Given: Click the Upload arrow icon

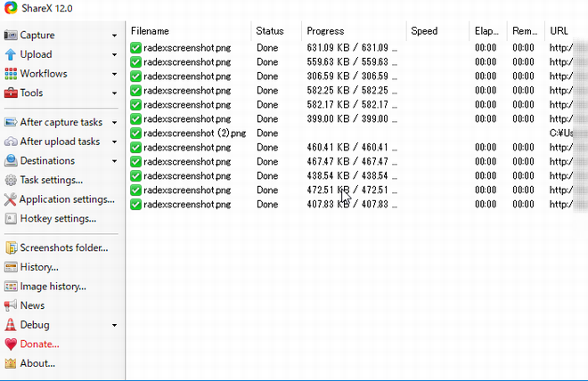Looking at the screenshot, I should (11, 54).
